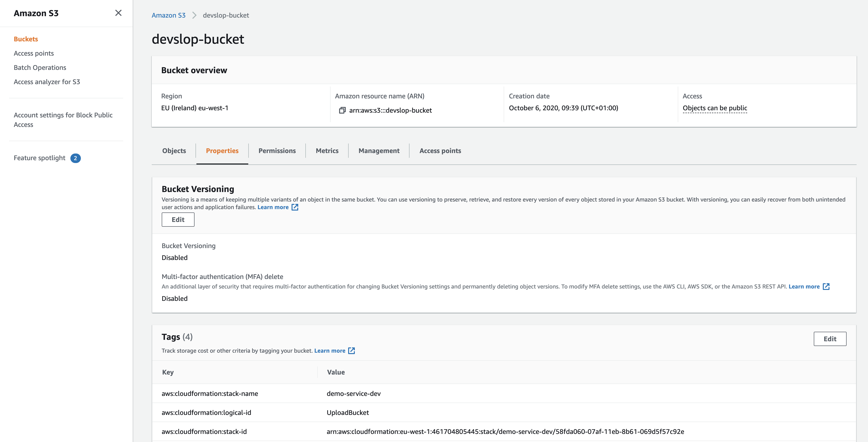The height and width of the screenshot is (442, 868).
Task: Open Learn more link for Bucket Versioning
Action: [273, 207]
